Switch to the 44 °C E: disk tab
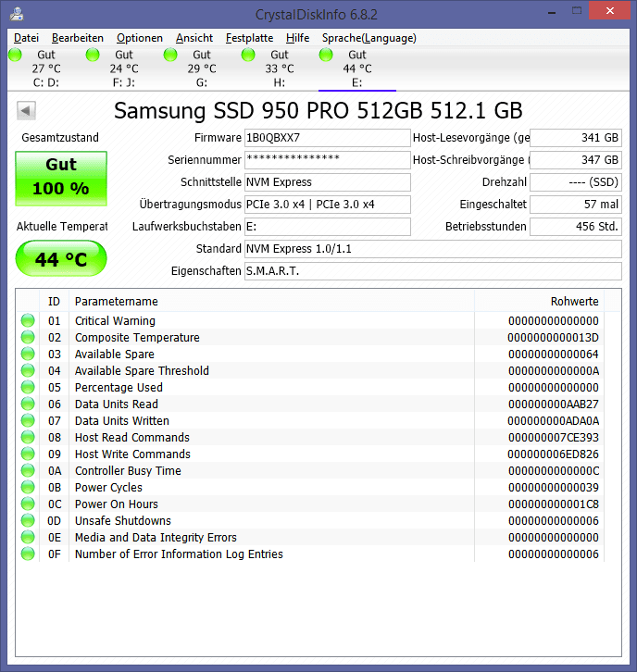The width and height of the screenshot is (637, 672). pyautogui.click(x=357, y=68)
